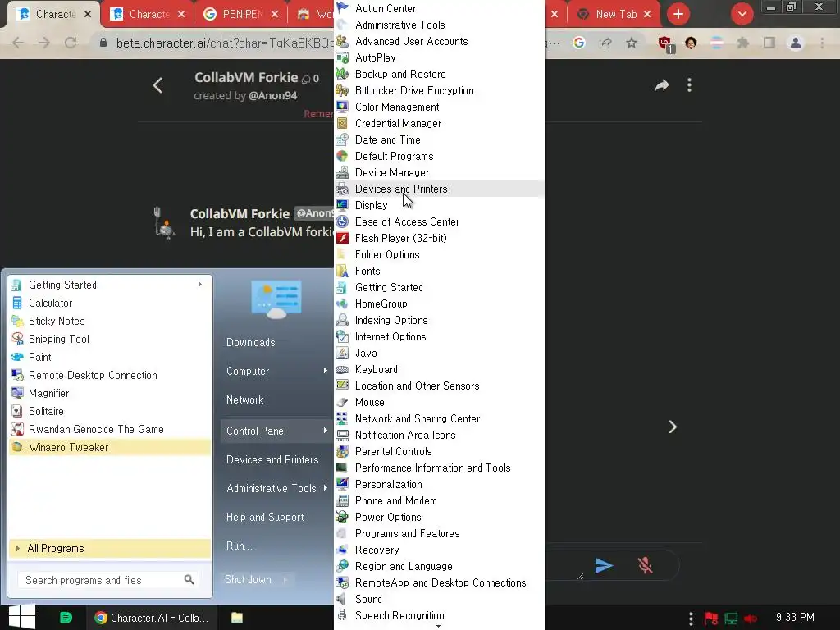
Task: Click the Start menu user picture thumbnail
Action: click(x=276, y=299)
